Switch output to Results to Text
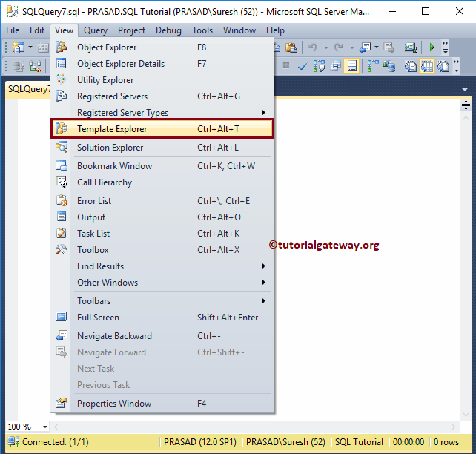Viewport: 476px width, 454px height. point(411,66)
